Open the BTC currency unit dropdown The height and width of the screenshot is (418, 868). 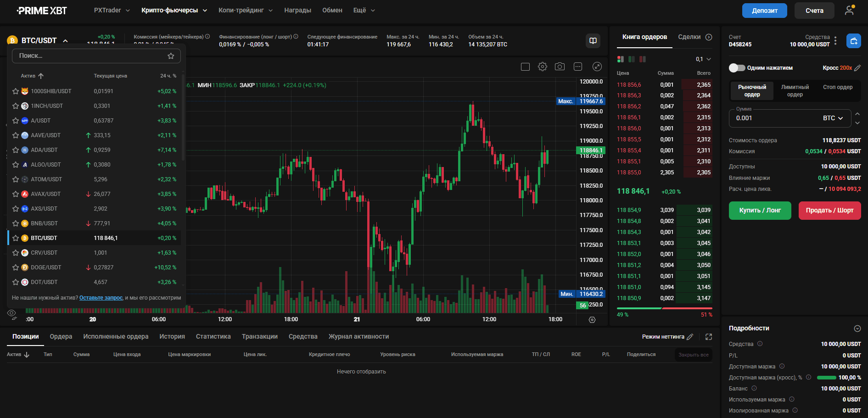click(x=833, y=118)
